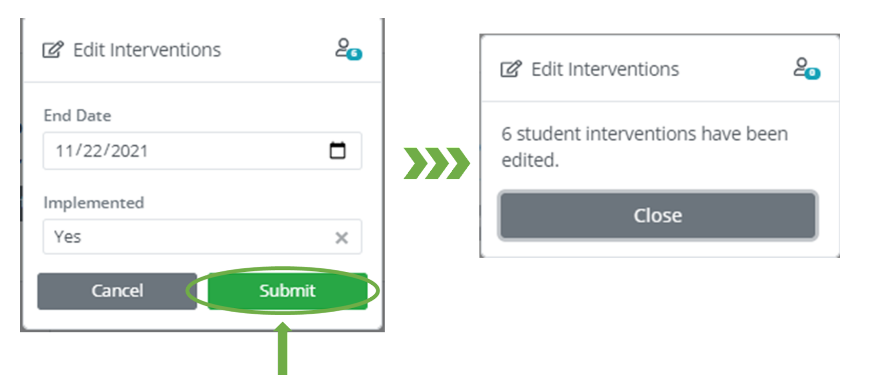Screen dimensions: 872x382
Task: Click the student count icon showing 6
Action: point(349,49)
